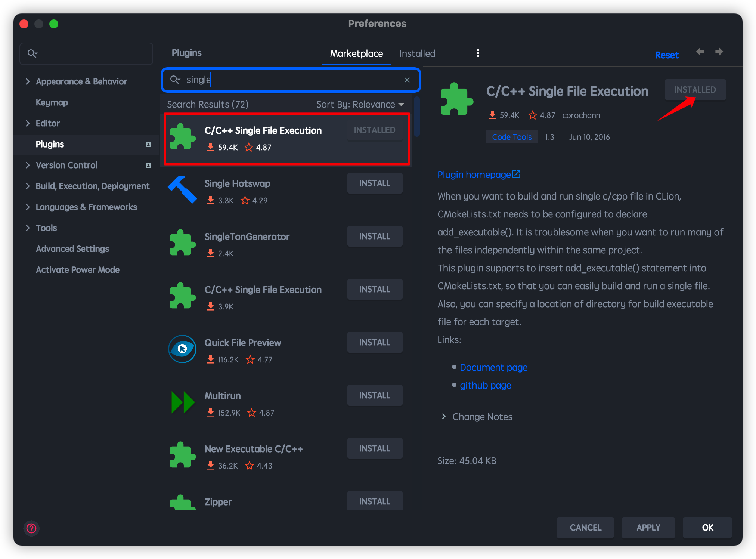The height and width of the screenshot is (559, 756).
Task: Expand the Change Notes section
Action: pos(444,416)
